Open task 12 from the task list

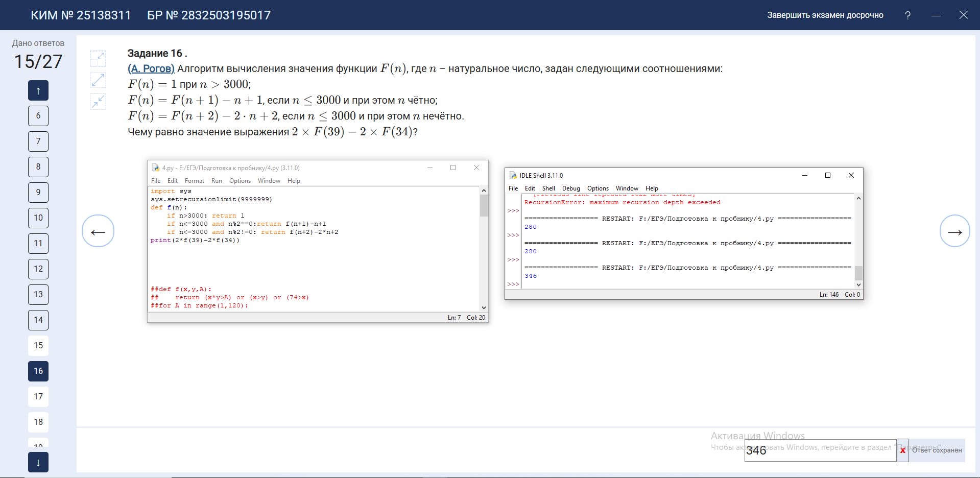pyautogui.click(x=38, y=269)
